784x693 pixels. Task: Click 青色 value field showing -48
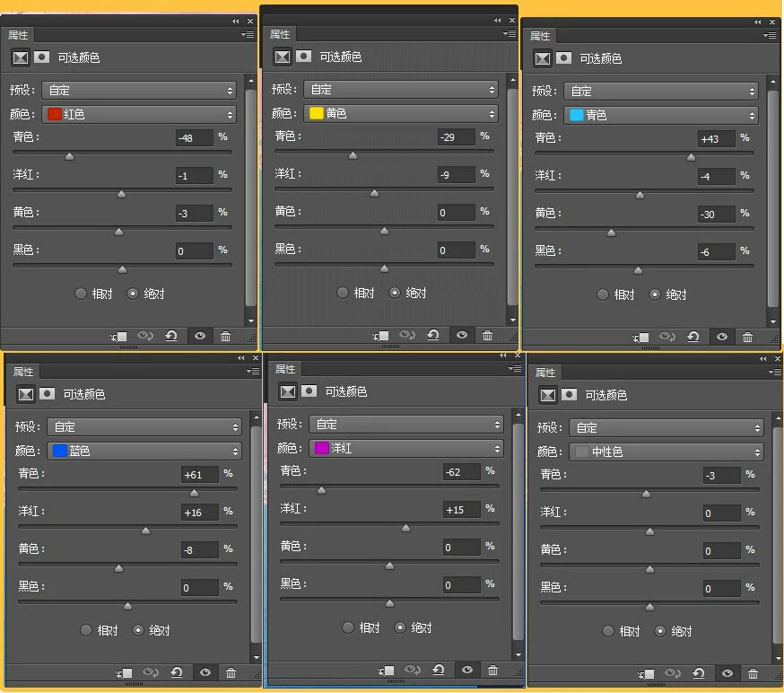pos(195,138)
